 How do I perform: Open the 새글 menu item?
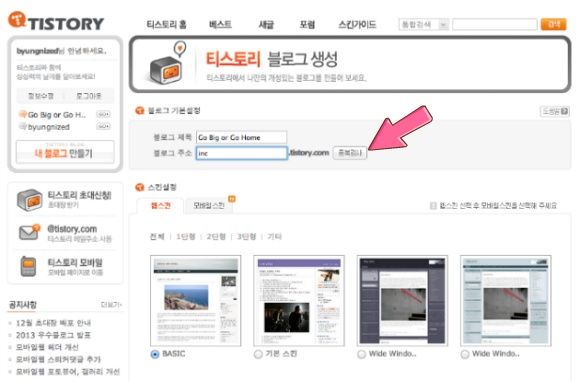pyautogui.click(x=266, y=25)
